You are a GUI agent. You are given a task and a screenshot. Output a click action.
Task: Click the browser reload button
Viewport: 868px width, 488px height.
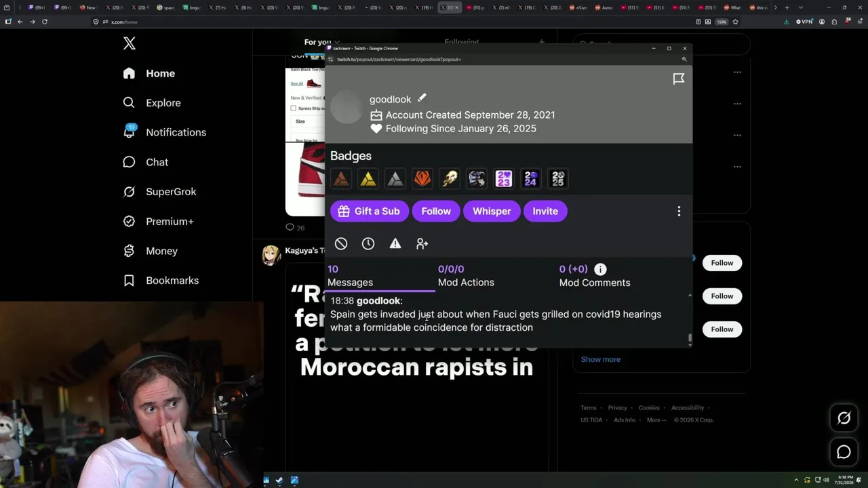[45, 22]
